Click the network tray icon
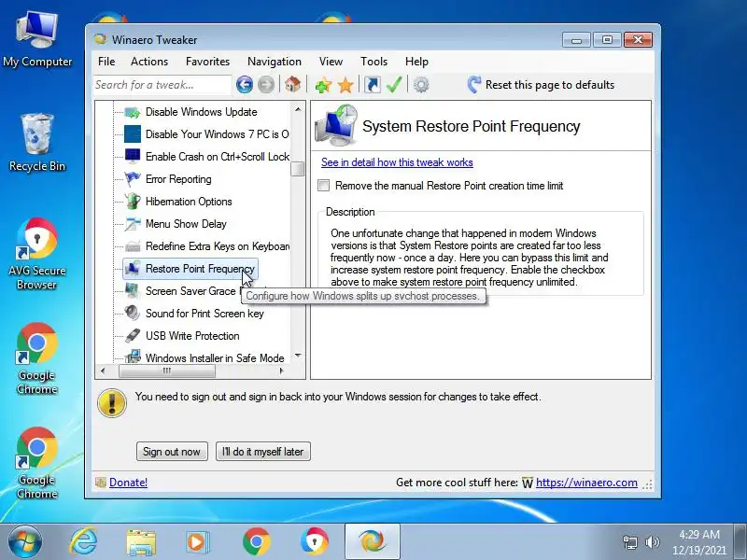The image size is (747, 560). click(x=630, y=542)
